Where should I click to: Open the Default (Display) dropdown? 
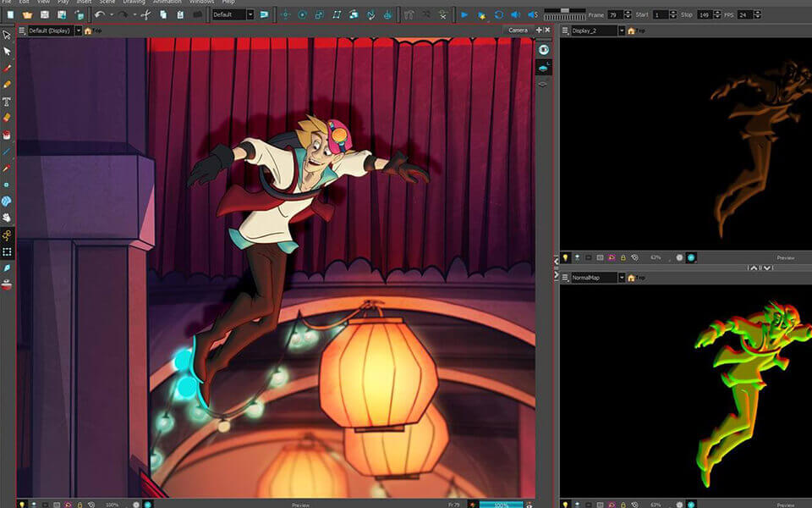(x=78, y=30)
